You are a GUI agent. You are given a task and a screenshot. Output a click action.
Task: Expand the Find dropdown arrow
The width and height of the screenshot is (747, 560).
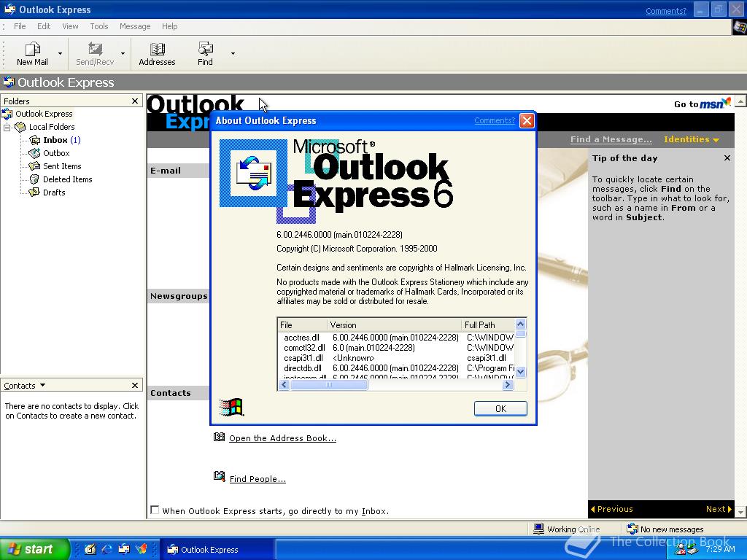[233, 54]
